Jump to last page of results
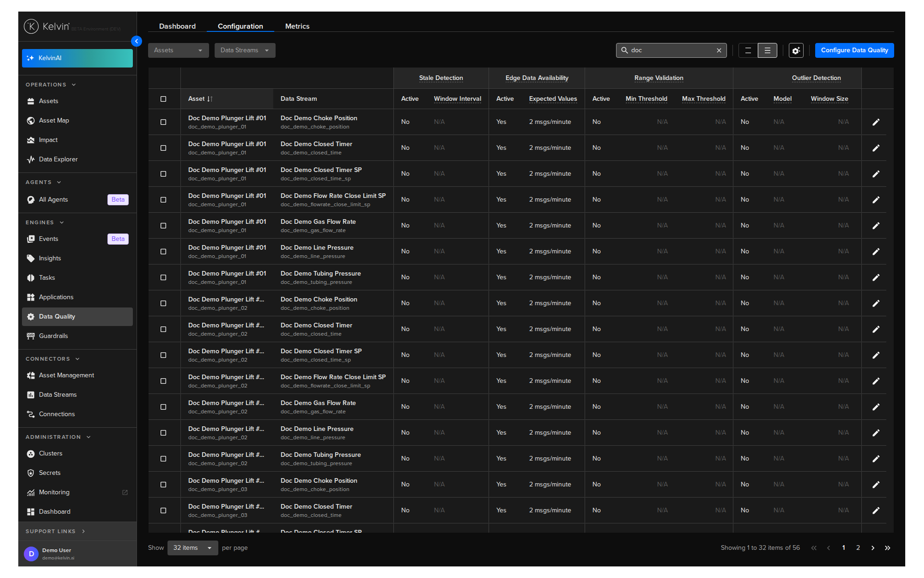Viewport: 924px width, 578px height. (x=887, y=548)
